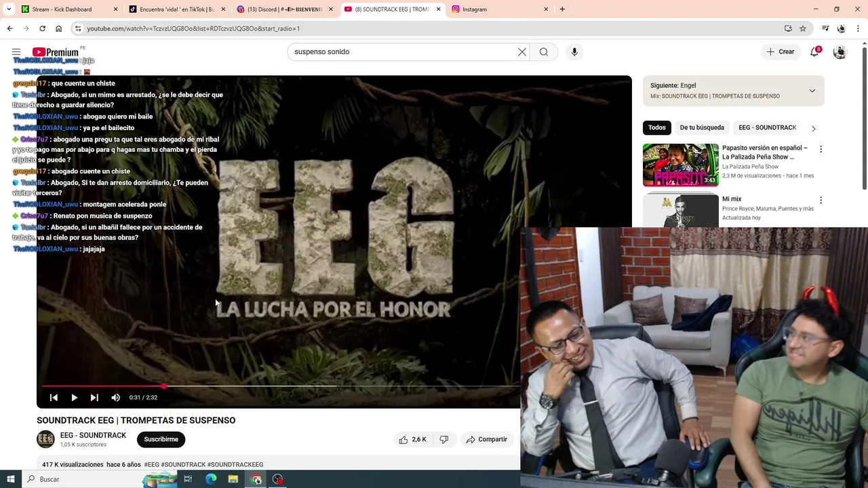Open File Explorer from taskbar
Viewport: 868px width, 488px height.
(x=233, y=479)
